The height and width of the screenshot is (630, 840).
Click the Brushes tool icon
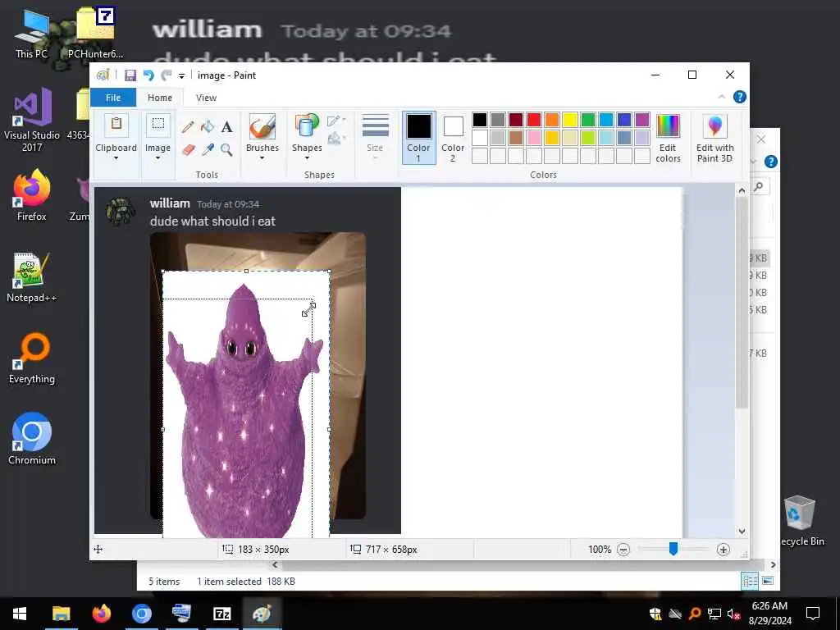(x=262, y=127)
